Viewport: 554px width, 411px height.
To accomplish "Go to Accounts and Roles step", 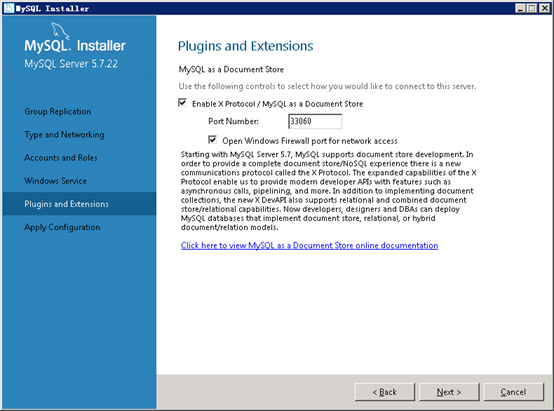I will (x=61, y=158).
